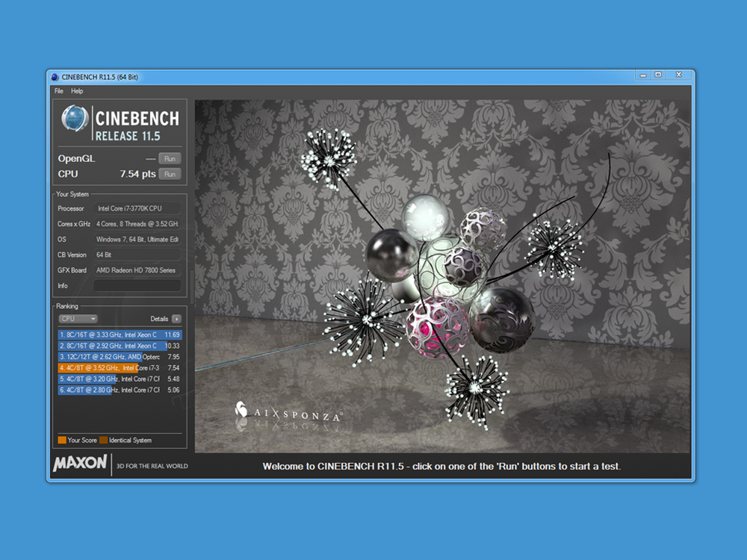Select ranking row 2, 8C/16T @ 2.92 GHz

(x=120, y=346)
